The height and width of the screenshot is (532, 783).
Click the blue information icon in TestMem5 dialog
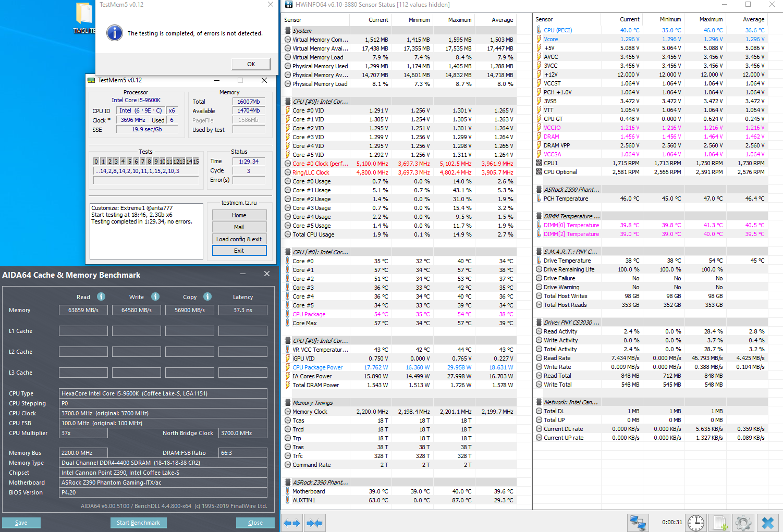pyautogui.click(x=115, y=33)
